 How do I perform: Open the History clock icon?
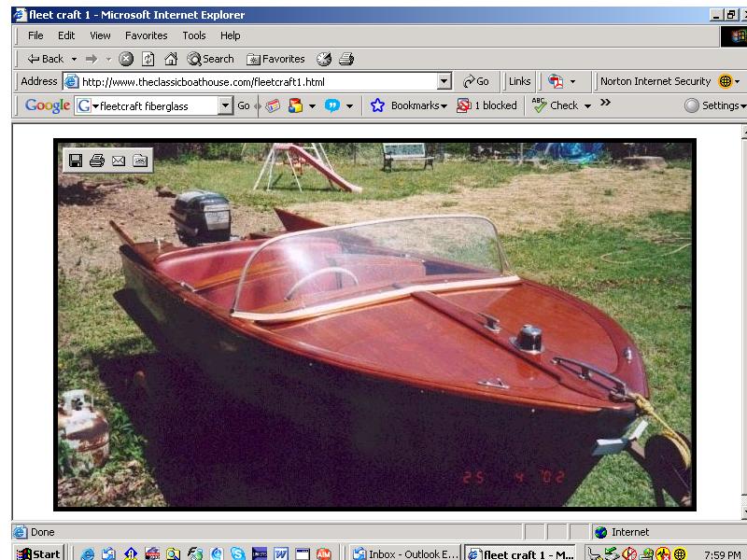pyautogui.click(x=324, y=59)
